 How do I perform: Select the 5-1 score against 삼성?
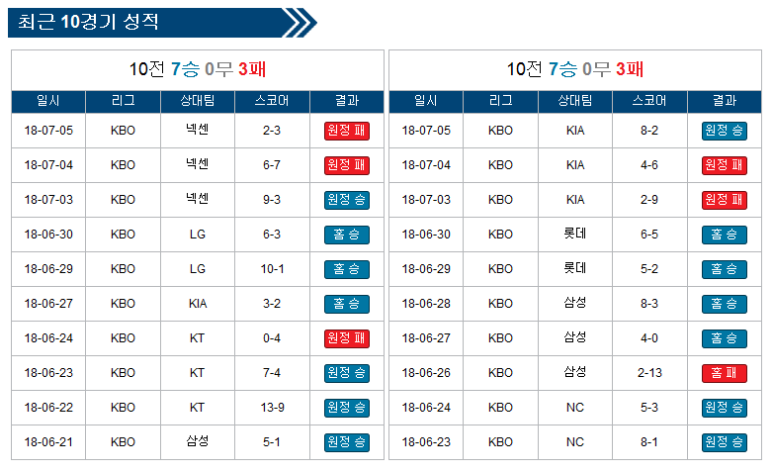coord(272,442)
